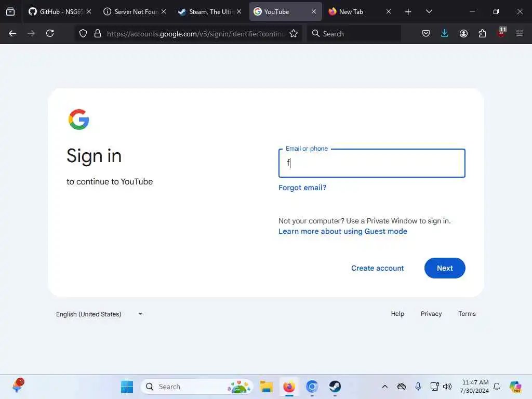Open the widgets icon with red badge

18,386
